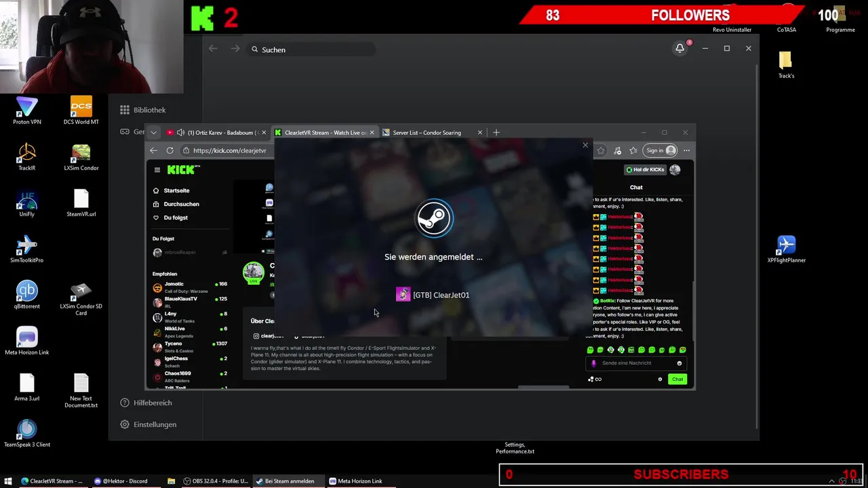Open Hilfebereich in the sidebar
The image size is (868, 488).
(146, 403)
